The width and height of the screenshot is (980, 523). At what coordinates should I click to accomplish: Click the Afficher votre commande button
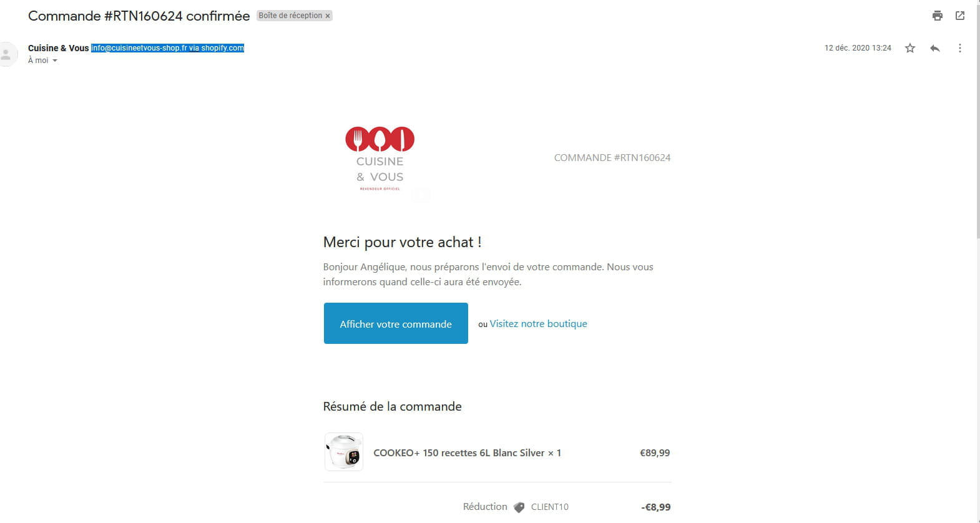tap(396, 323)
